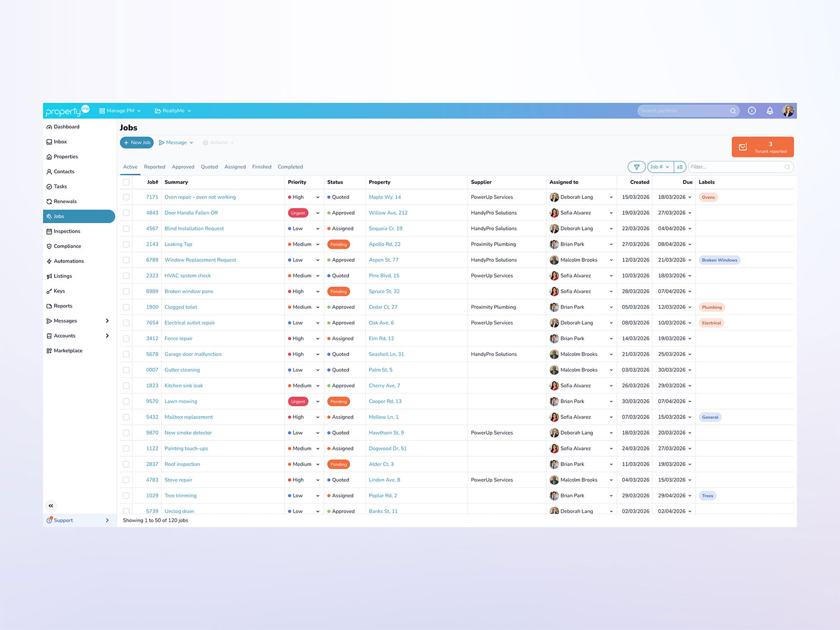Click the sort order icon beside Job #
The height and width of the screenshot is (630, 840).
pos(680,166)
